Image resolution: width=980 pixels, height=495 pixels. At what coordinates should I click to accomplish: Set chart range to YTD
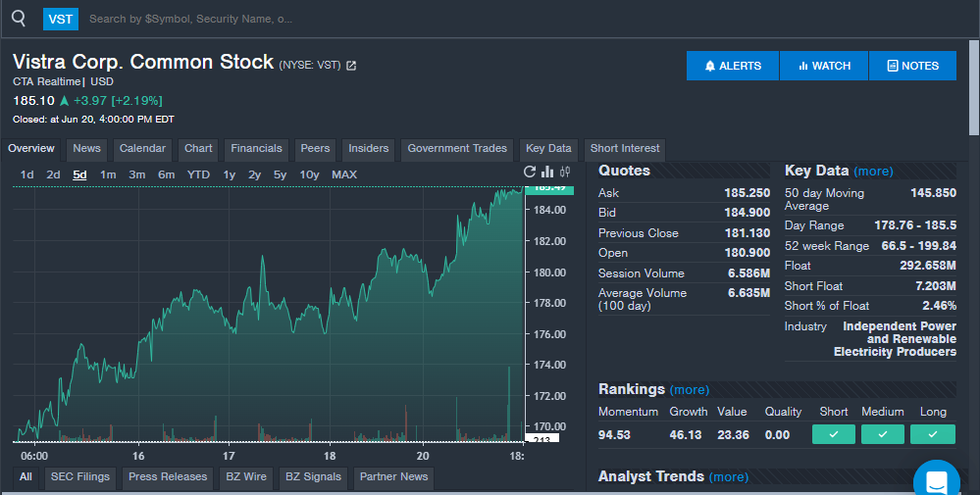(198, 174)
